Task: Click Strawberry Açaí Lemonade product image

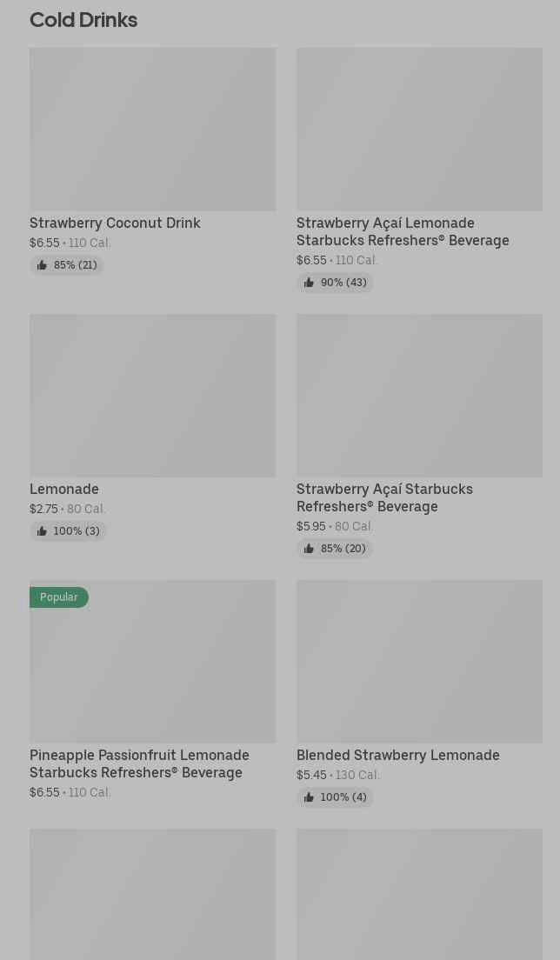Action: point(419,129)
